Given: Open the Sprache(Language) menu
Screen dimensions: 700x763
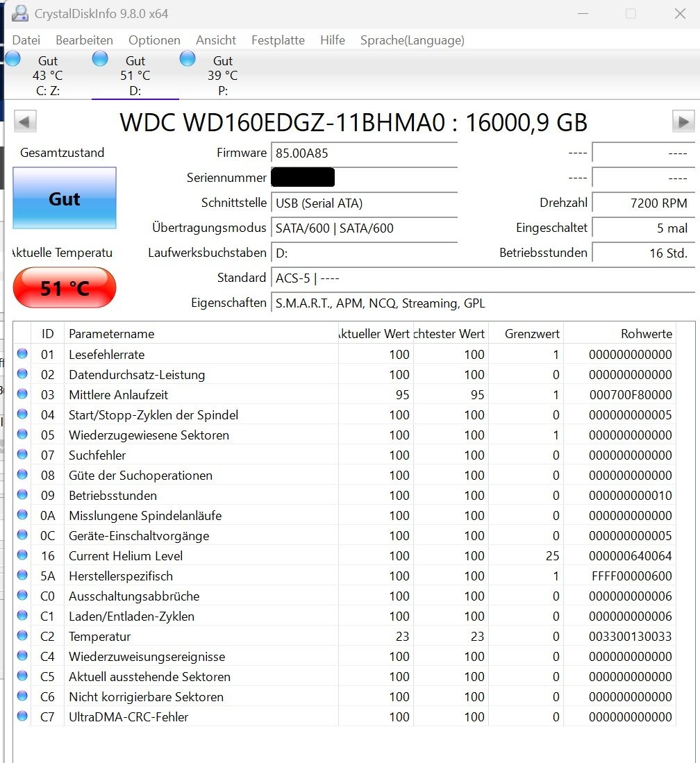Looking at the screenshot, I should click(x=412, y=40).
